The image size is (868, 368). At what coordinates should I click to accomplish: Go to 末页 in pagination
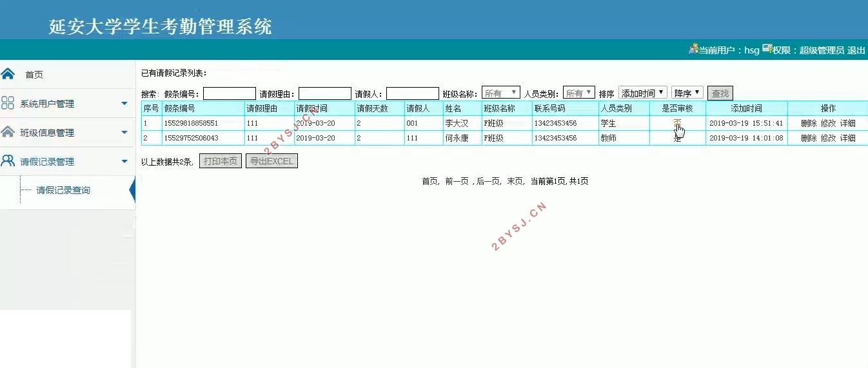click(515, 182)
